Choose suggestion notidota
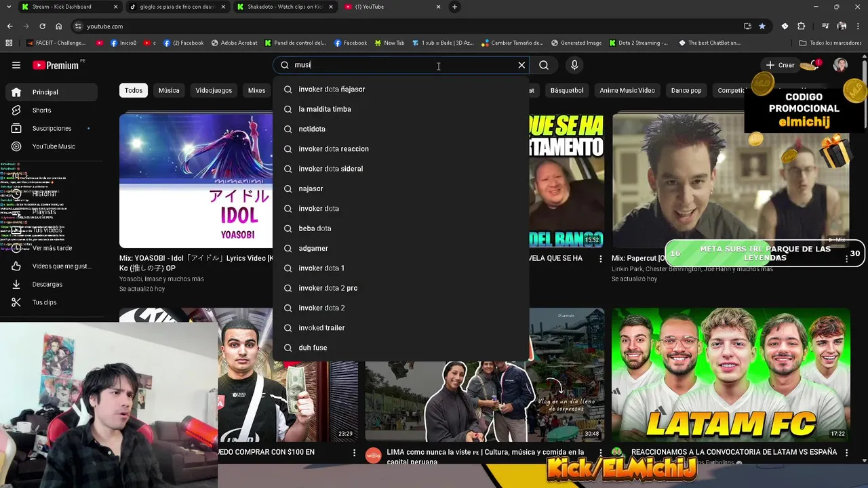This screenshot has height=488, width=868. (x=400, y=129)
